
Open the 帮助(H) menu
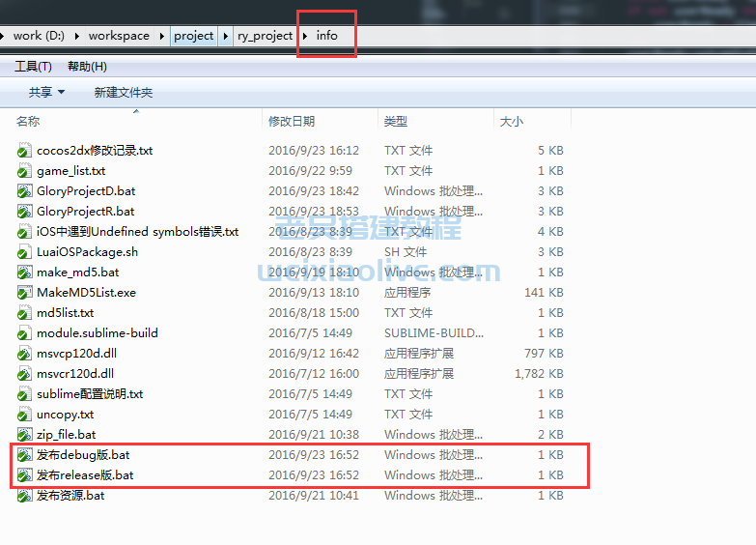87,67
